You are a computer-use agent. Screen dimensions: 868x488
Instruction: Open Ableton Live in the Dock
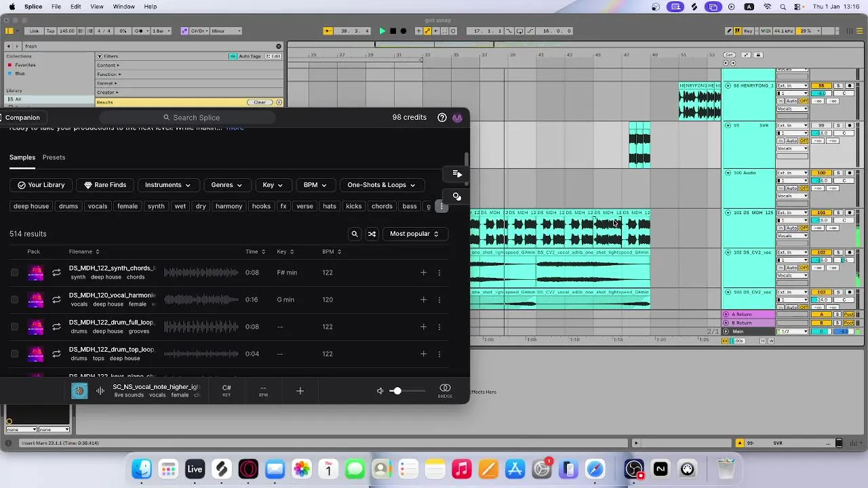pos(195,469)
